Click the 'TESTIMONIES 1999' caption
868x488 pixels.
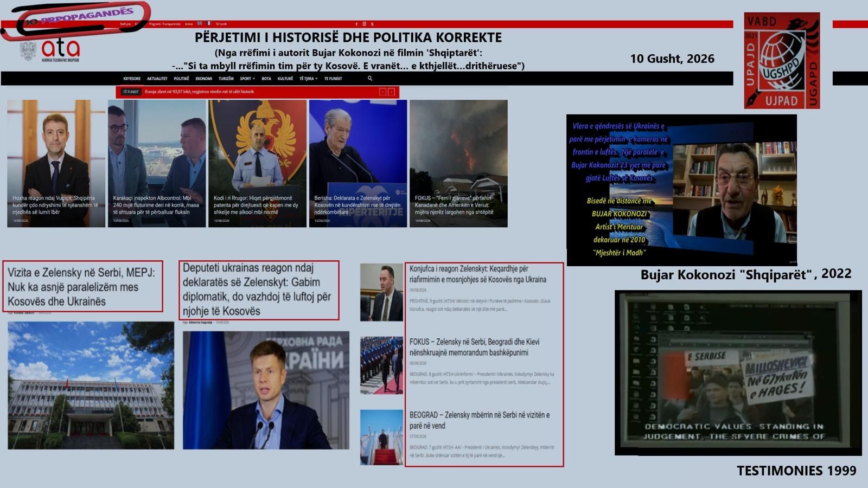[796, 471]
